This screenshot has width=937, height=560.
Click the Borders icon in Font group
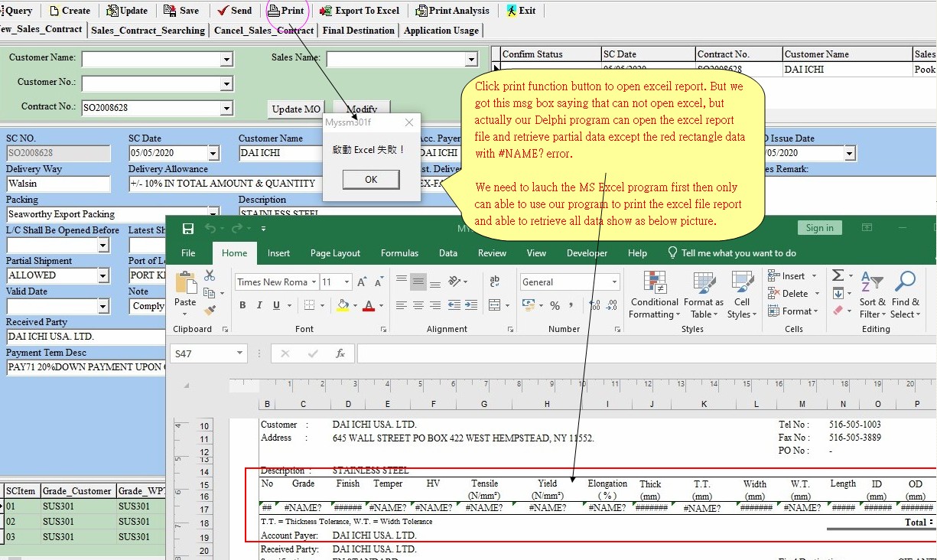point(309,305)
